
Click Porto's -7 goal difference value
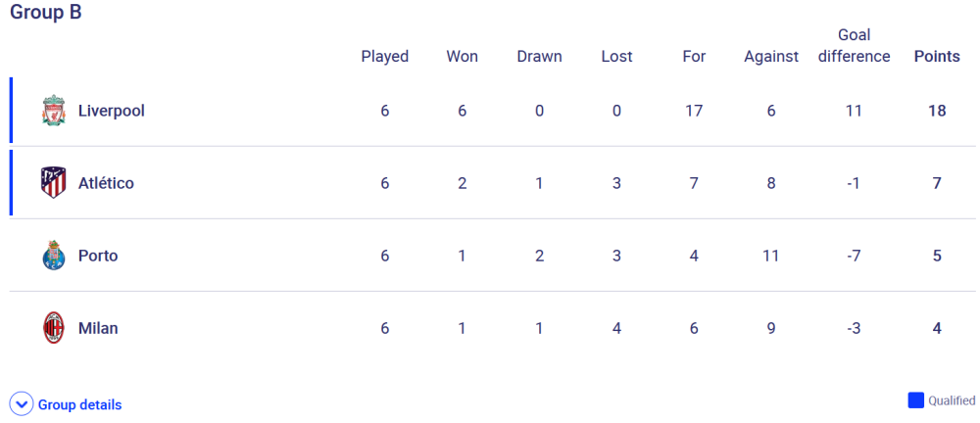[854, 256]
